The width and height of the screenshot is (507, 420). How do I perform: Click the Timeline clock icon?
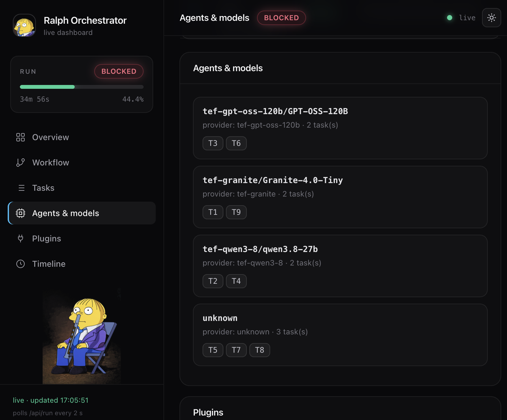pyautogui.click(x=21, y=264)
